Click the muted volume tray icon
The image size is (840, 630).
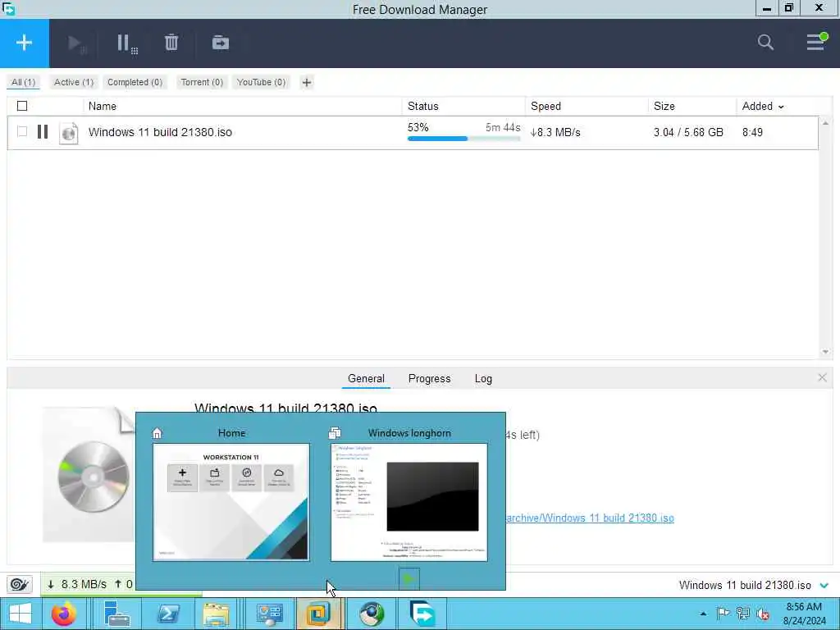(763, 614)
